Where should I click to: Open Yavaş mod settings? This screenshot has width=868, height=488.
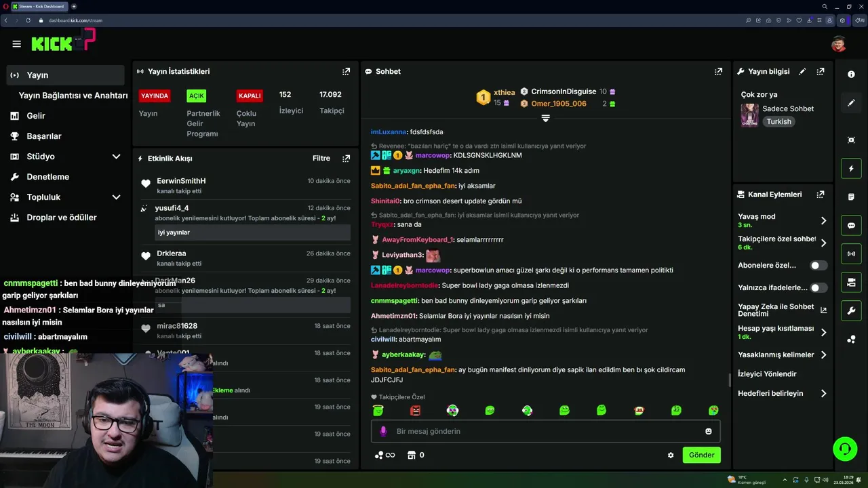tap(783, 220)
